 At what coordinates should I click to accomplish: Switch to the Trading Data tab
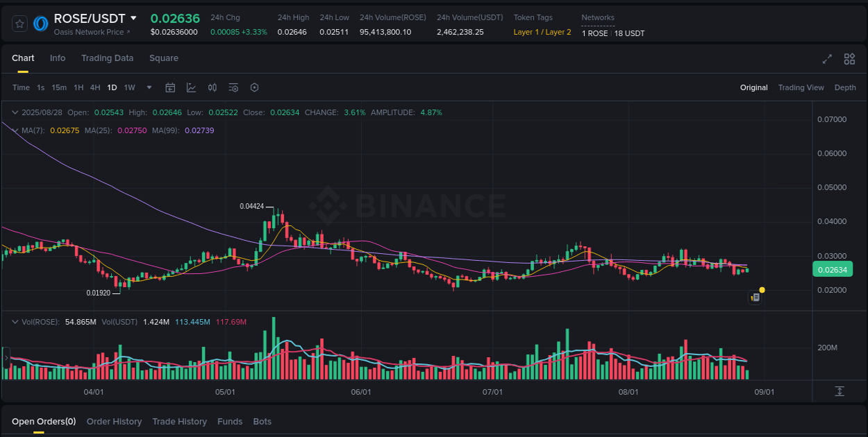(x=107, y=58)
